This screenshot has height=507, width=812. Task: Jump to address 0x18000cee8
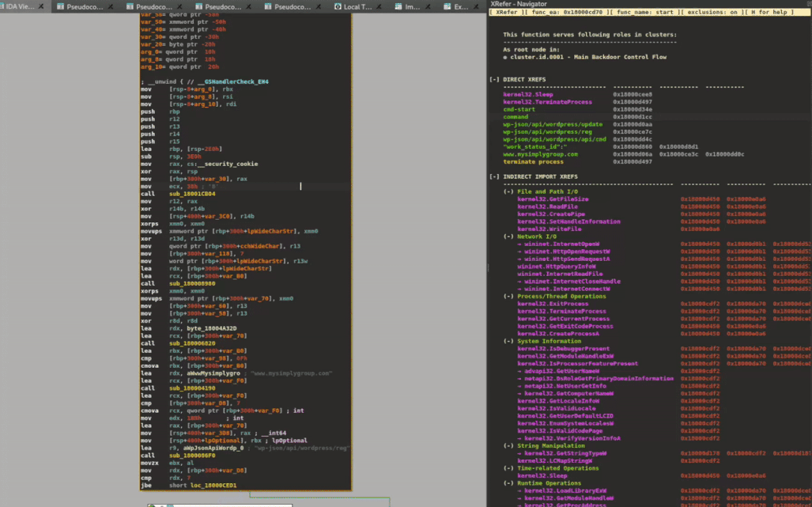(633, 95)
